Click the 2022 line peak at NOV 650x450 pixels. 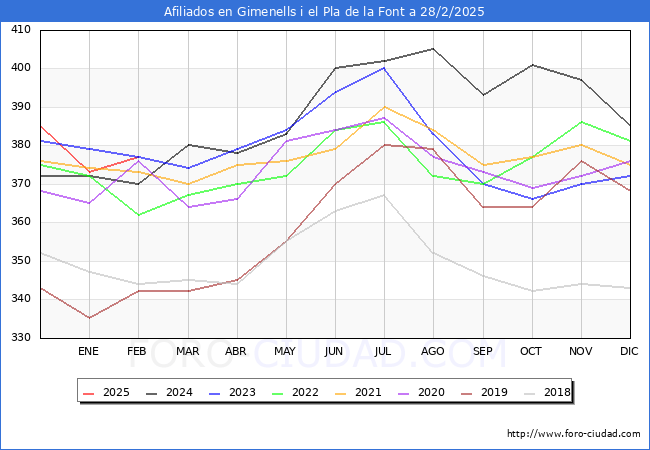582,122
